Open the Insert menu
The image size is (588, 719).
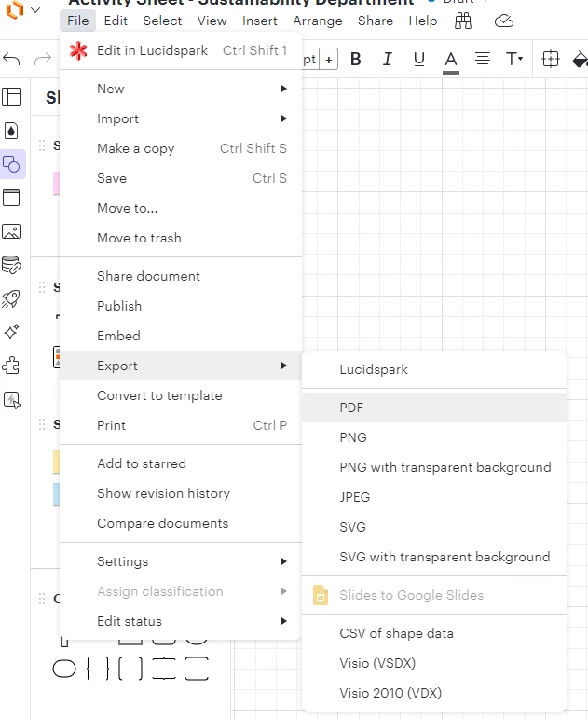[259, 21]
